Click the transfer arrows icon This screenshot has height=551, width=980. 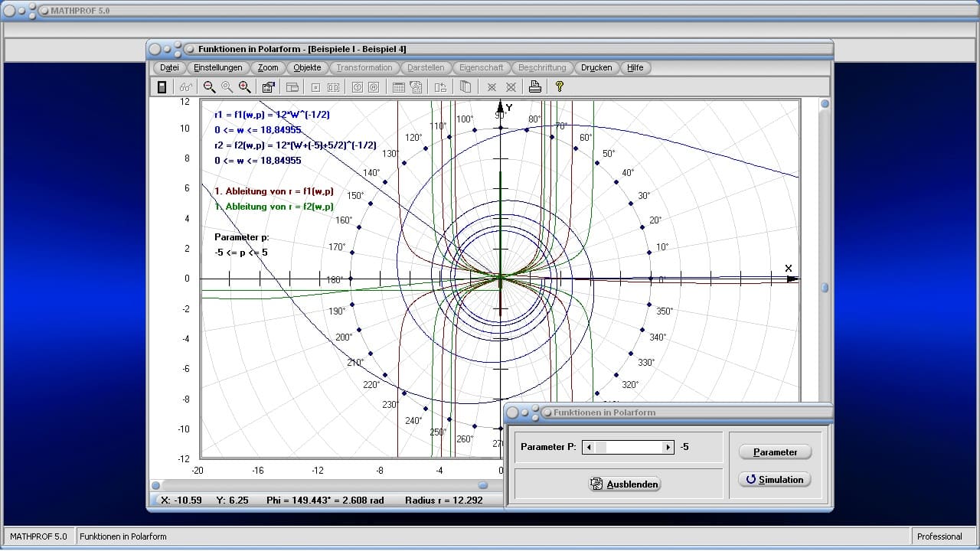(x=440, y=87)
